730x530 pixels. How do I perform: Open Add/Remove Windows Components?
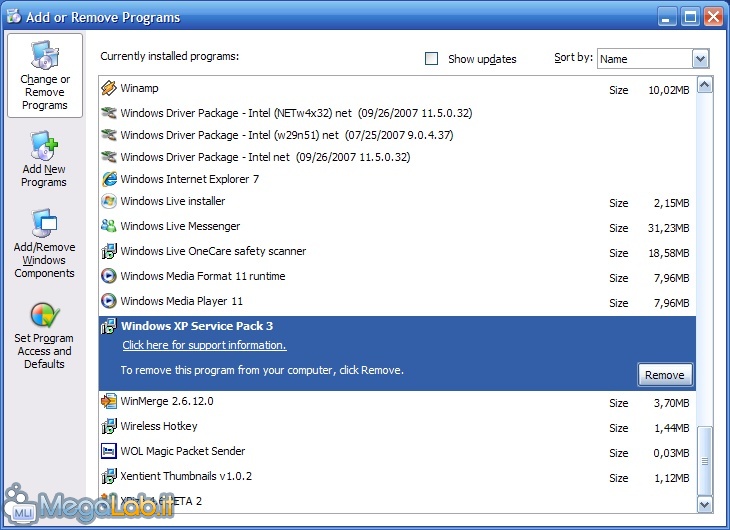[x=44, y=244]
